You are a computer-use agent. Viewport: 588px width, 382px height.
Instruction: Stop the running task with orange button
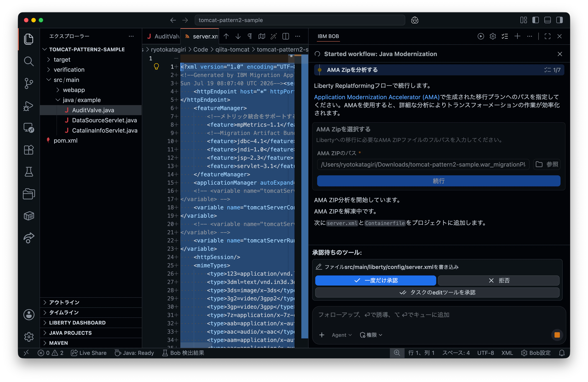(x=557, y=335)
